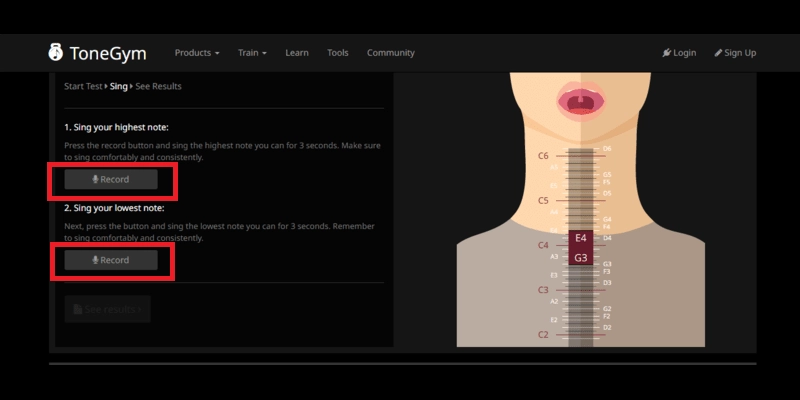Viewport: 800px width, 400px height.
Task: Select the See Results breadcrumb step
Action: (x=158, y=87)
